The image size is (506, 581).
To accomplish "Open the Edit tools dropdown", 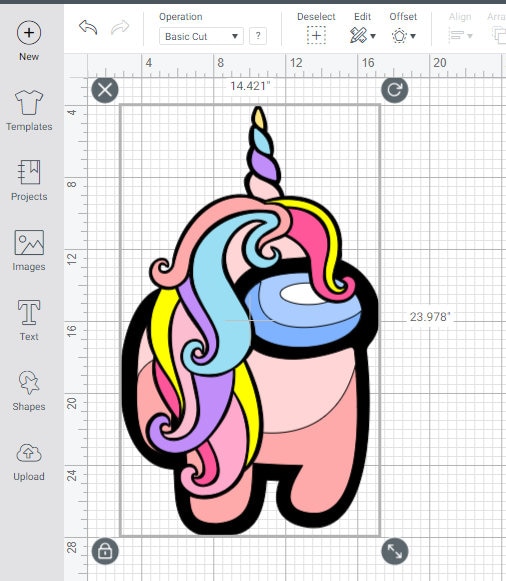I will coord(363,36).
